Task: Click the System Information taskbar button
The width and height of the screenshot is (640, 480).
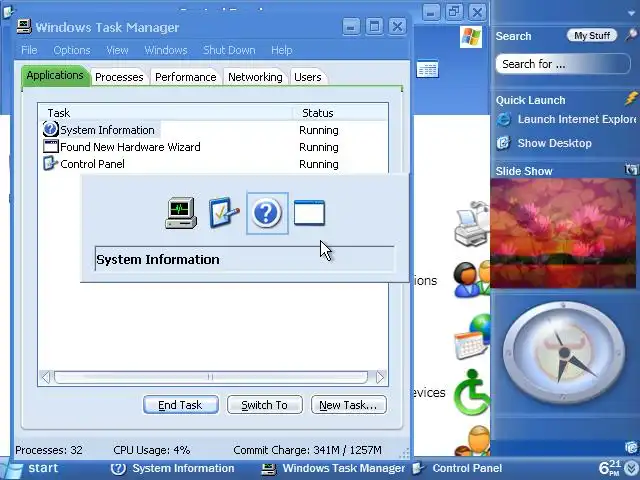Action: point(173,469)
